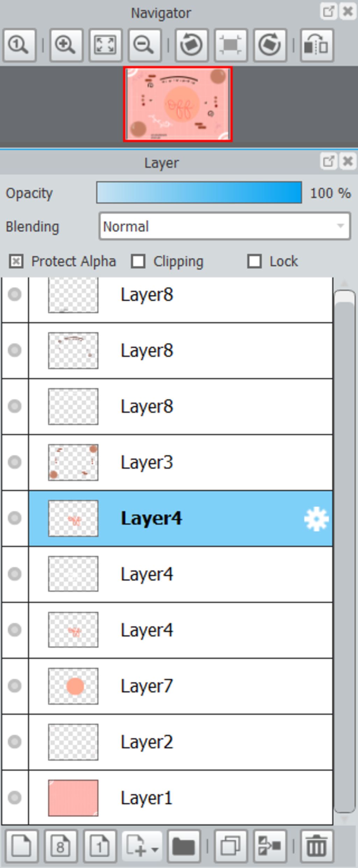Adjust the layer Opacity slider
Viewport: 358px width, 868px height.
(x=199, y=192)
